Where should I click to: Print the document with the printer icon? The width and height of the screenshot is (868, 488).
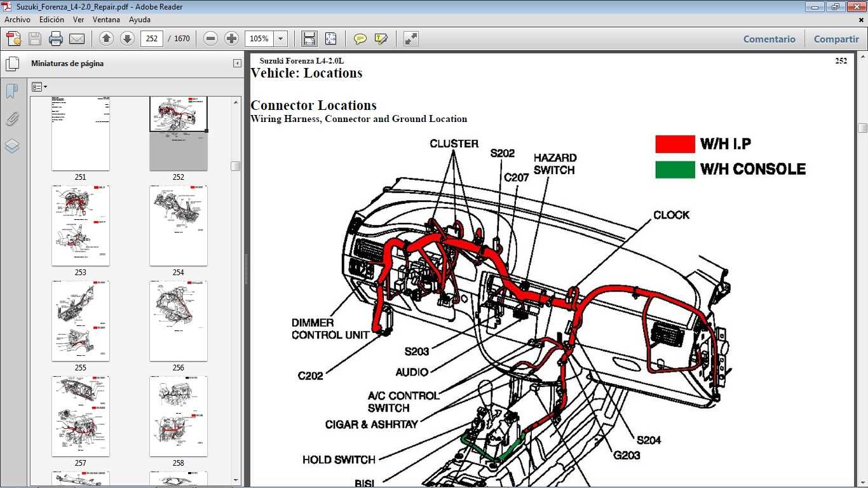coord(56,39)
